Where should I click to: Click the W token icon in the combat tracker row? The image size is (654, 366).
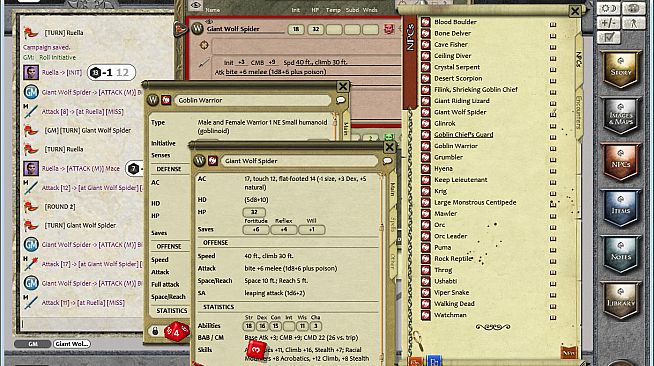[x=197, y=29]
